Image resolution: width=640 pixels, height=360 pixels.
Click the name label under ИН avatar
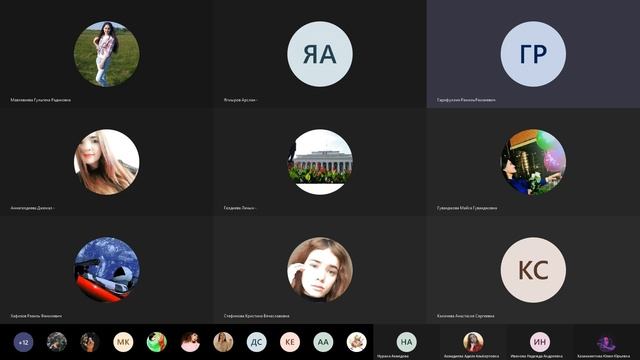(x=536, y=356)
